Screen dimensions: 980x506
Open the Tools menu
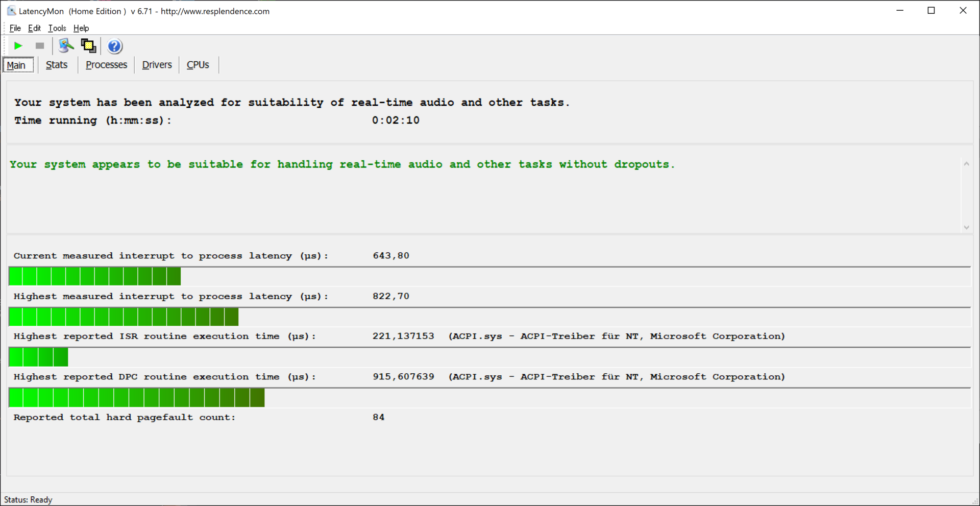pyautogui.click(x=57, y=28)
